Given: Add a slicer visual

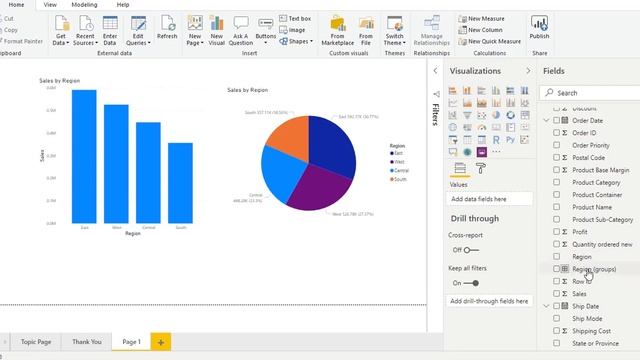Looking at the screenshot, I should tap(453, 140).
